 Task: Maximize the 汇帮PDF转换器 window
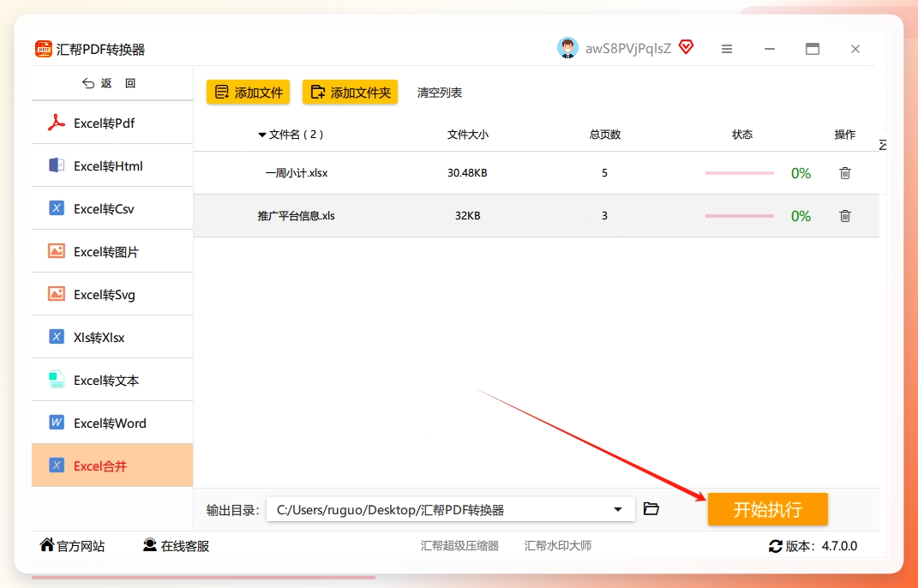pyautogui.click(x=812, y=49)
